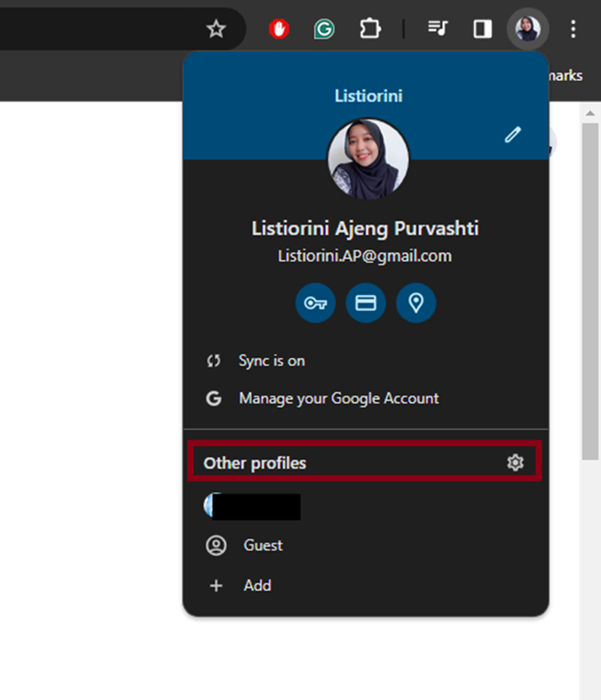
Task: Open a Guest browsing window
Action: click(262, 545)
